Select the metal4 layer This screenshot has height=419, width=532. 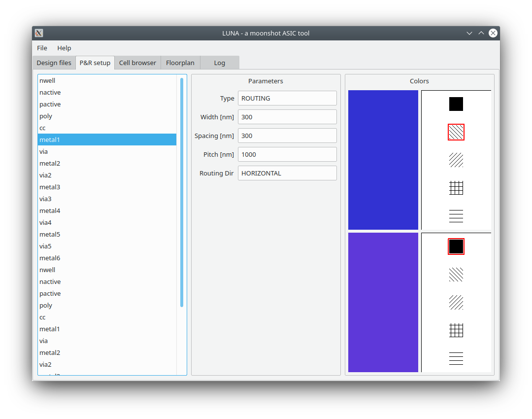107,210
